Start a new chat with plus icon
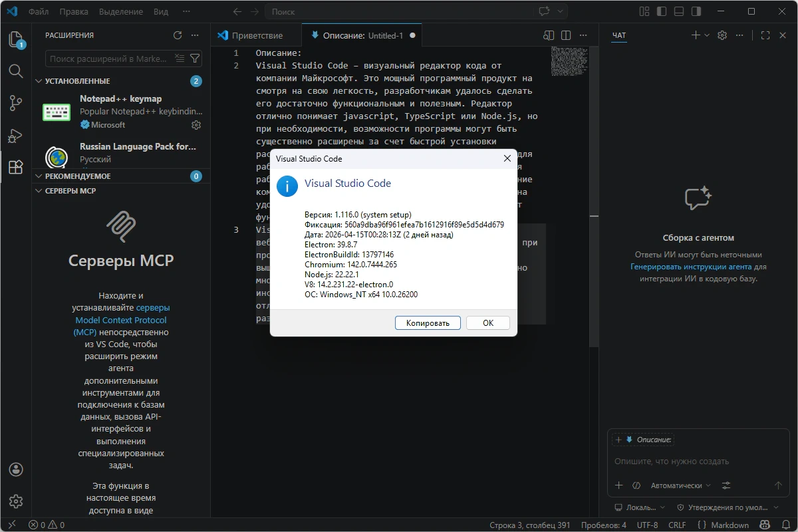 [x=696, y=35]
